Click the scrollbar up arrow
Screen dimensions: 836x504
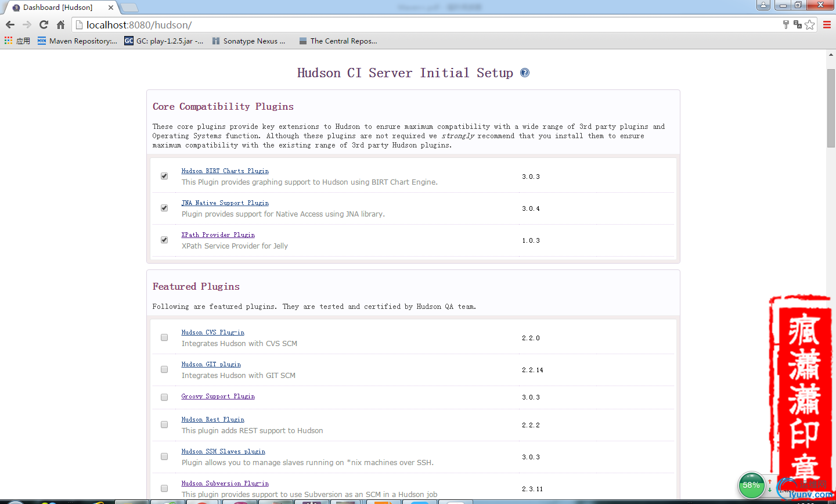pos(831,55)
